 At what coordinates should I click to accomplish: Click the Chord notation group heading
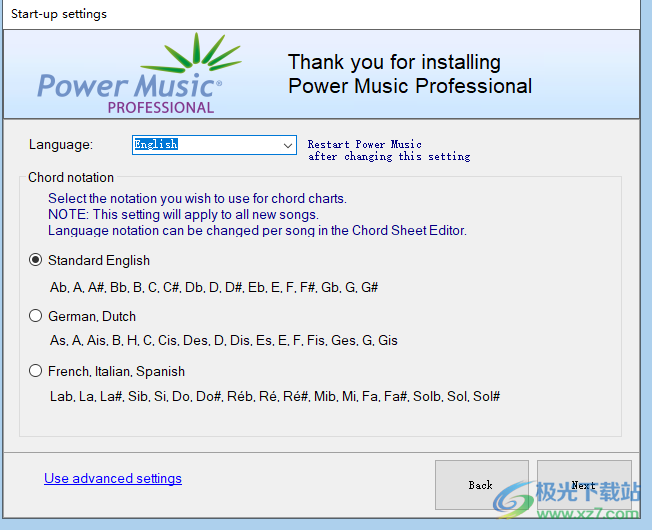[x=71, y=177]
